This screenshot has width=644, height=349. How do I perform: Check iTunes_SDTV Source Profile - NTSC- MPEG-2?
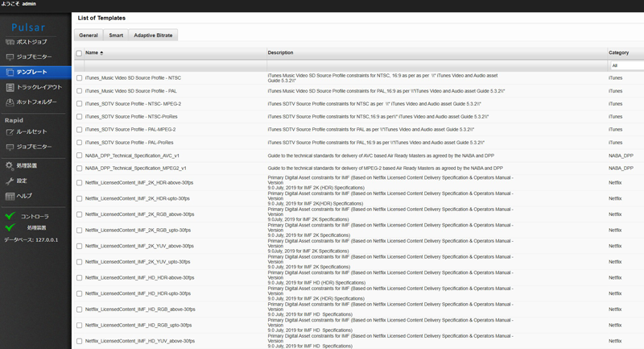[x=79, y=104]
